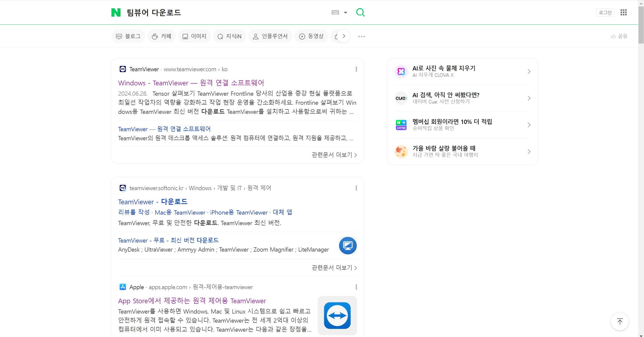The width and height of the screenshot is (644, 337).
Task: Switch to the 지식iN tab
Action: pos(229,36)
